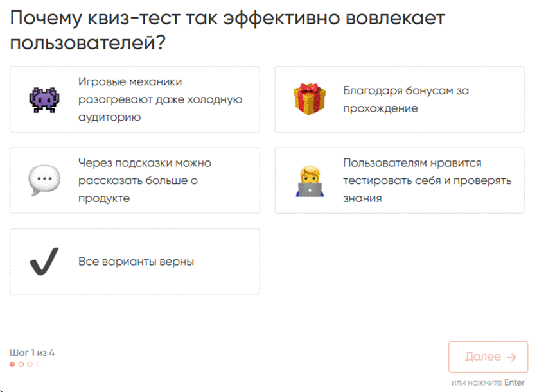Click the speech bubble emoji icon
Viewport: 546px width, 392px height.
44,180
